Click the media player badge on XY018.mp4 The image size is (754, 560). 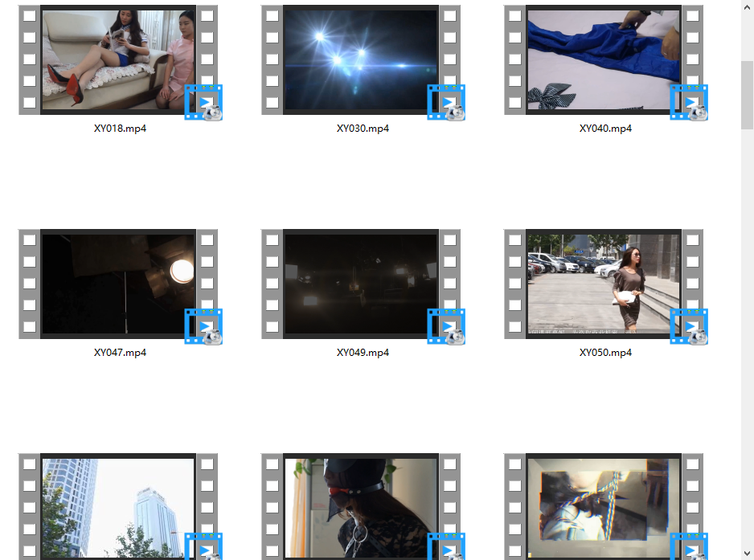pos(203,102)
